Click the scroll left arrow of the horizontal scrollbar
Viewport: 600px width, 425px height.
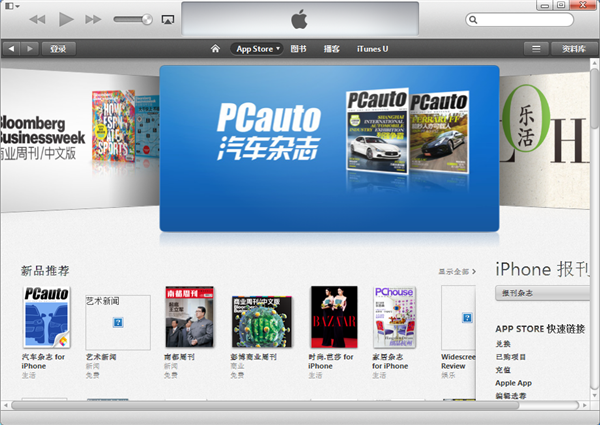click(5, 405)
